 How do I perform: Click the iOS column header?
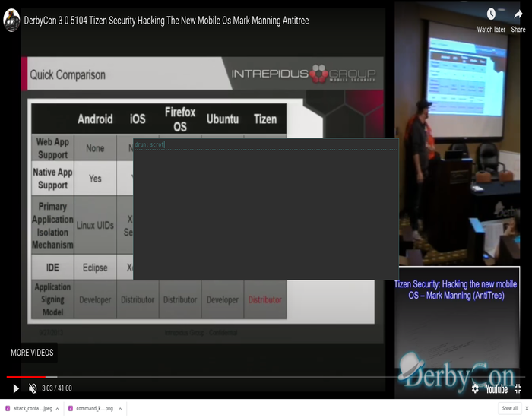tap(138, 119)
